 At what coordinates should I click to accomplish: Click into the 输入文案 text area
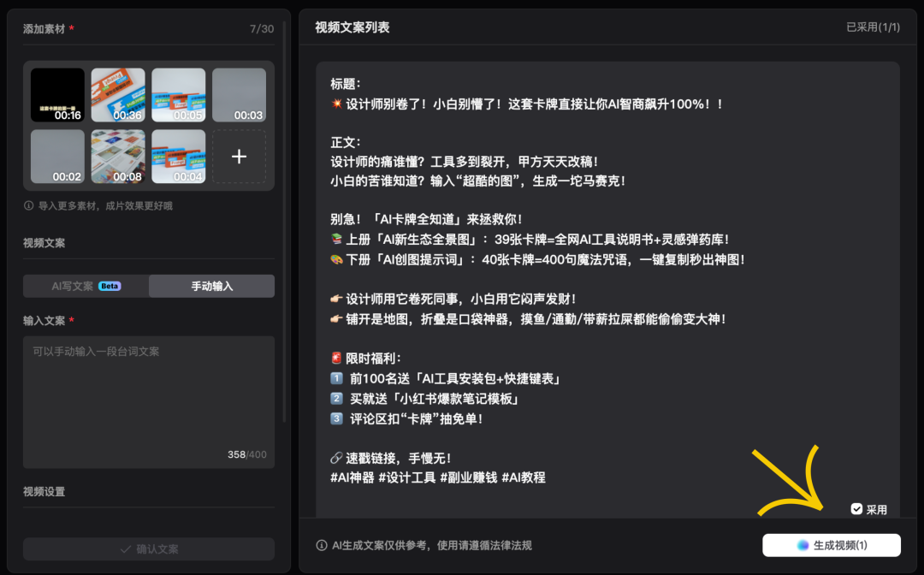(149, 402)
